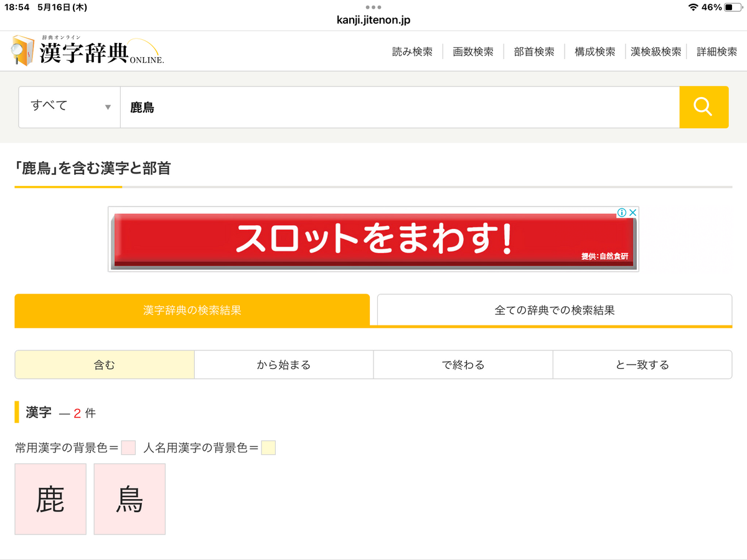Screen dimensions: 747x560
Task: Open 読み検索 from the navigation menu
Action: click(x=412, y=52)
